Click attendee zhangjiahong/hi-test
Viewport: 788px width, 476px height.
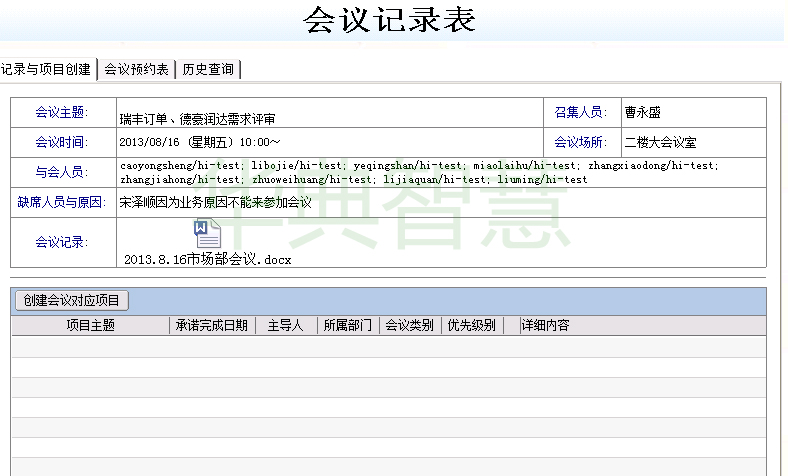point(182,179)
